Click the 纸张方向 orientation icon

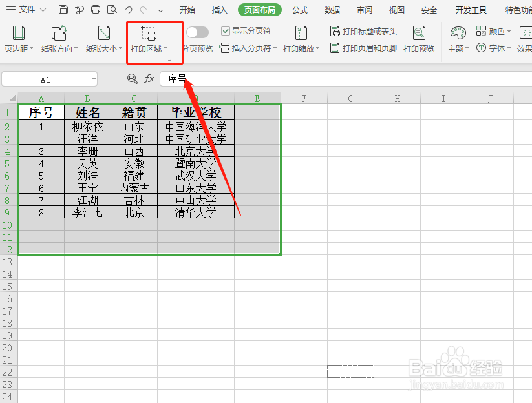(x=59, y=34)
